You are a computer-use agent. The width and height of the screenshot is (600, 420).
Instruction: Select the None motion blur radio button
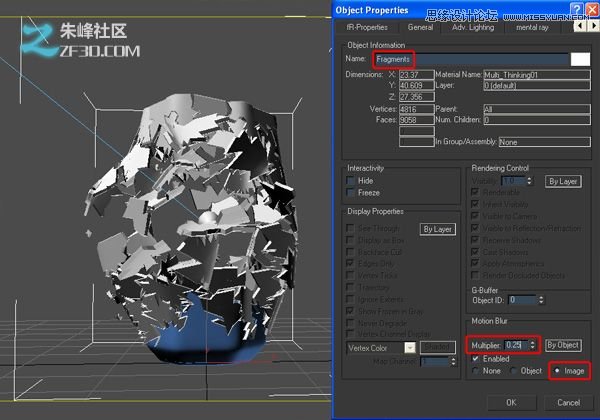(476, 371)
